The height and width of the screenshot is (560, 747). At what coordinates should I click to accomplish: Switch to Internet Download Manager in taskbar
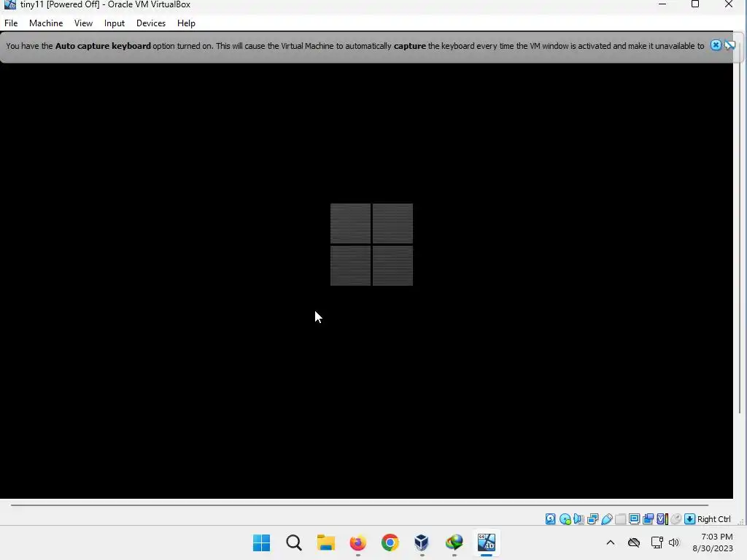tap(454, 542)
